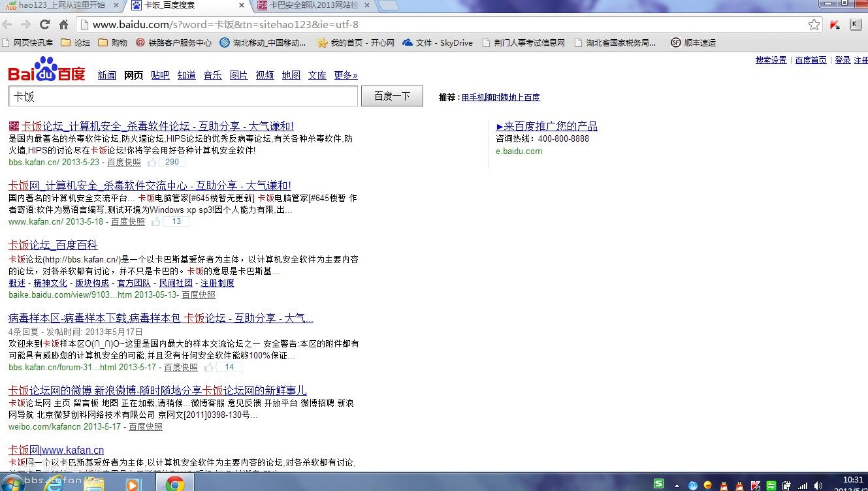Open 来百度推广您的产品 ad link
This screenshot has width=868, height=491.
click(547, 126)
